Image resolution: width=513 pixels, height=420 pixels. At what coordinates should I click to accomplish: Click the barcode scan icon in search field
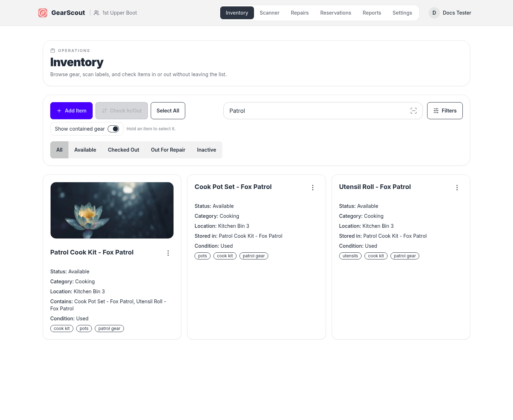[x=413, y=111]
